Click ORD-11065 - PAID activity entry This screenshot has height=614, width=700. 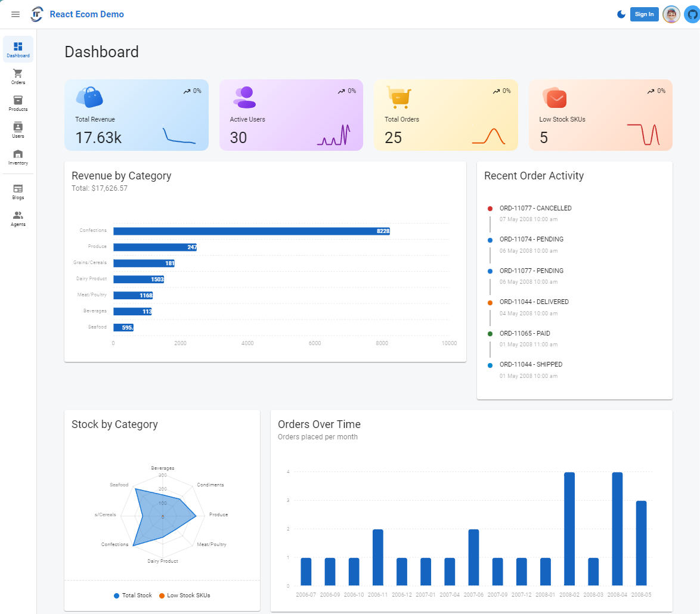[x=525, y=333]
